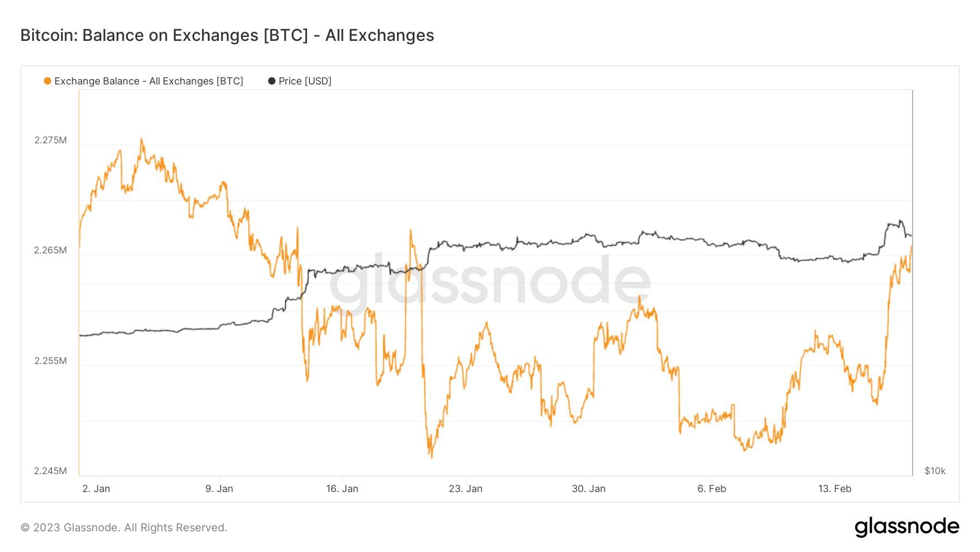Select the 13. Feb date label
This screenshot has width=980, height=552.
coord(835,489)
